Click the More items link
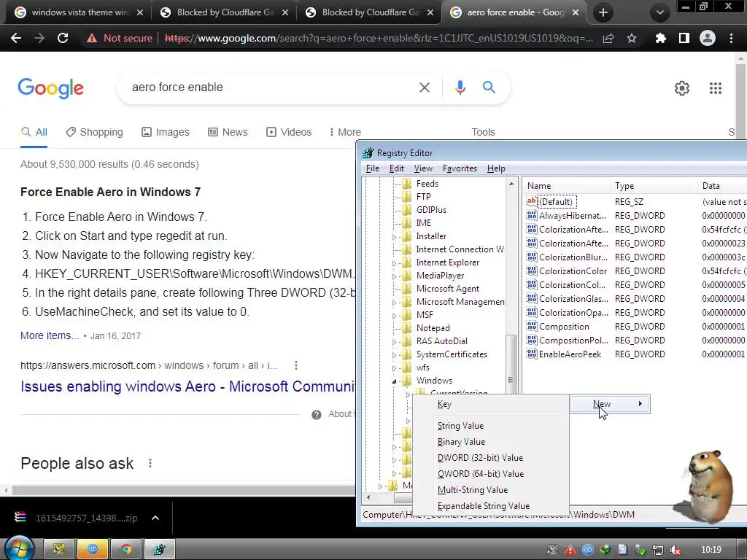The width and height of the screenshot is (747, 560). click(x=50, y=335)
